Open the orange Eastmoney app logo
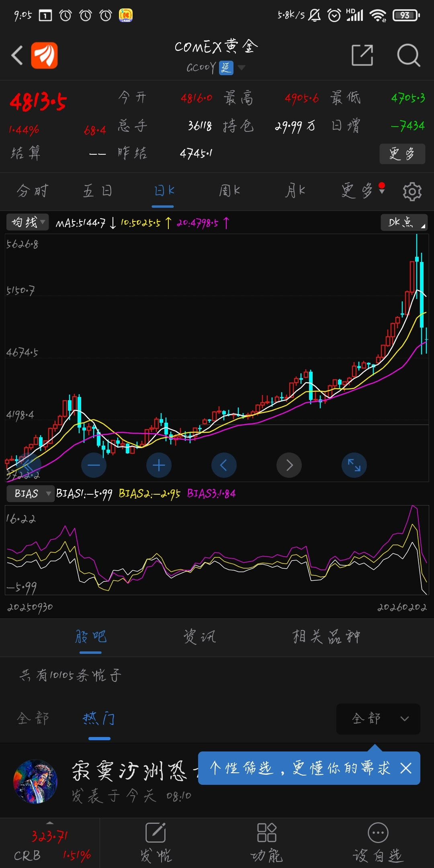 pos(44,55)
